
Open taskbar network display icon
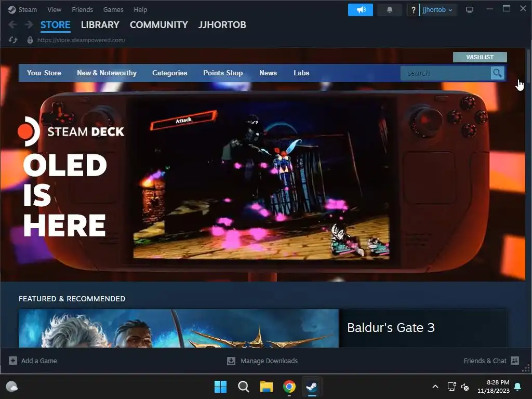tap(451, 387)
